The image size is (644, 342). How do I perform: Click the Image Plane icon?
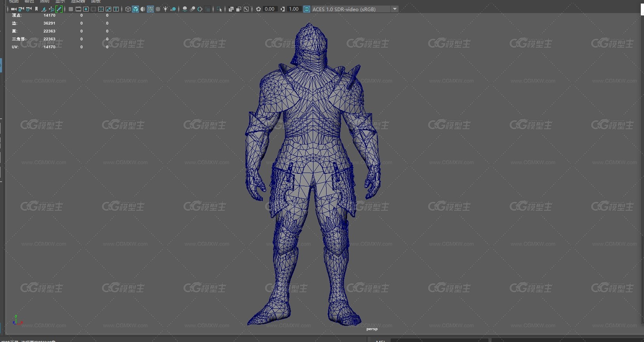tap(44, 9)
